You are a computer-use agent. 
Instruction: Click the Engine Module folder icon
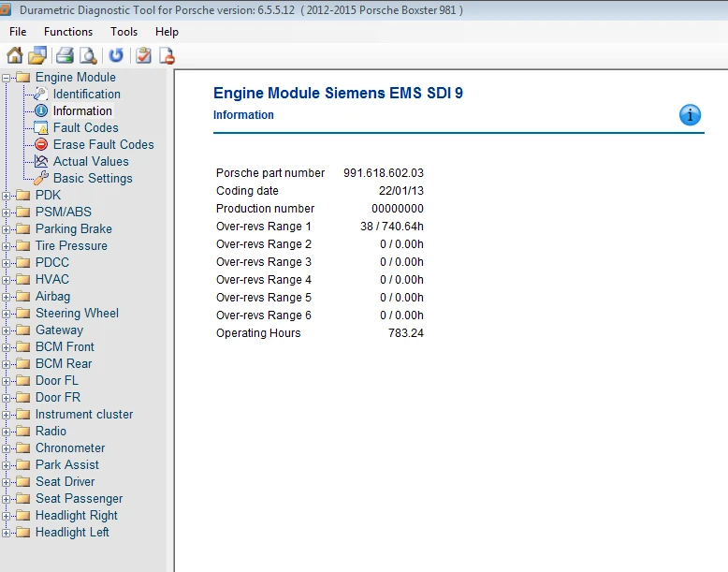(x=22, y=77)
